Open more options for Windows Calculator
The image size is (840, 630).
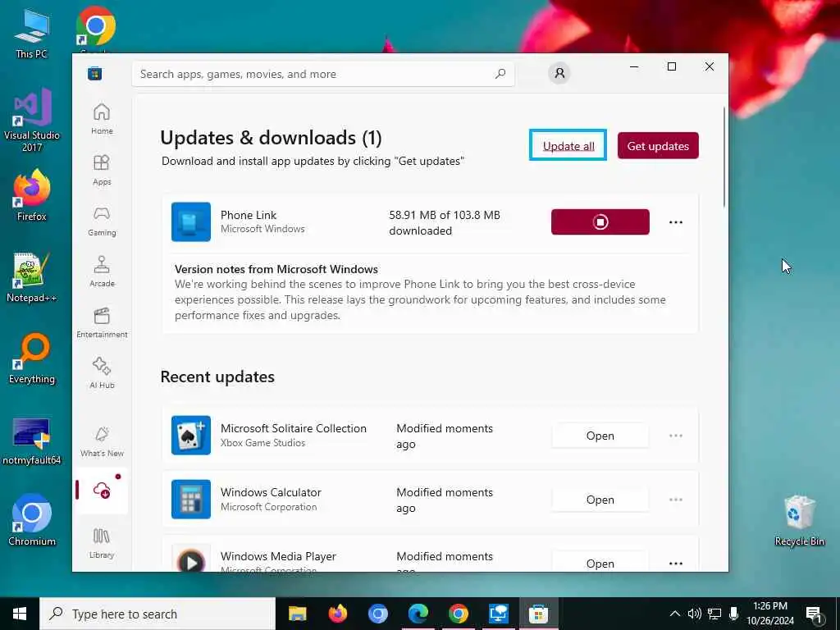coord(676,500)
